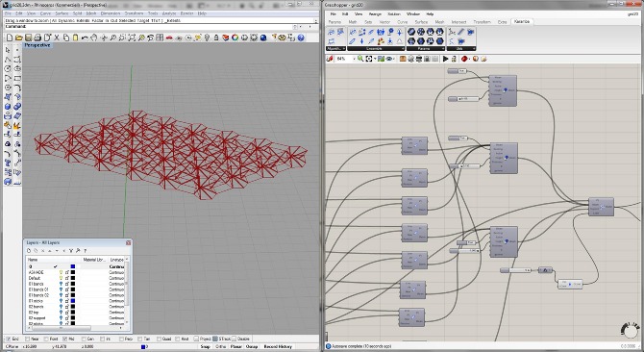Image resolution: width=644 pixels, height=352 pixels.
Task: Open dropdown arrow next to red sphere icon
Action: (469, 59)
